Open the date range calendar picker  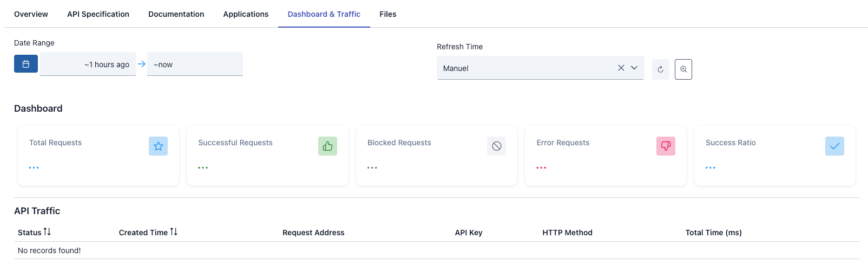click(x=26, y=64)
